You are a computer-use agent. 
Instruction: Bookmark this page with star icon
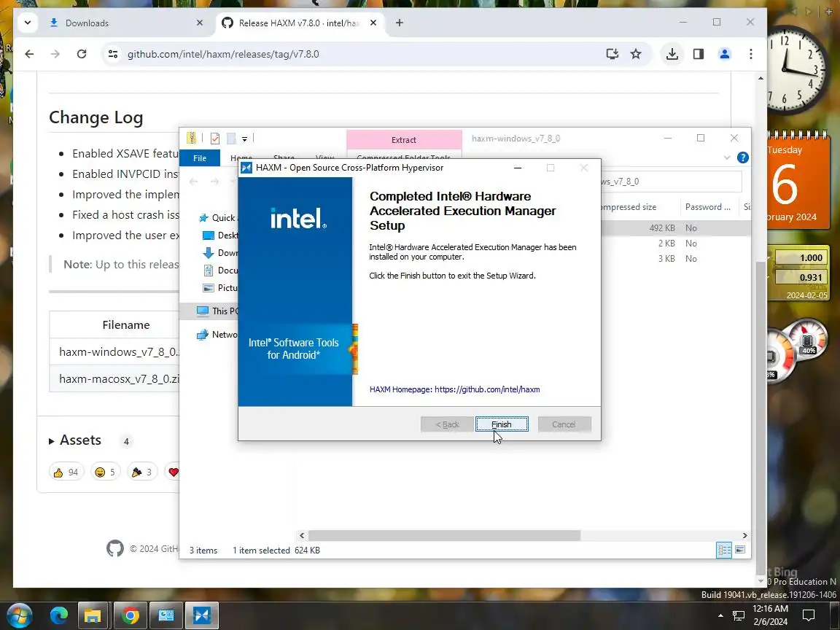(x=636, y=54)
